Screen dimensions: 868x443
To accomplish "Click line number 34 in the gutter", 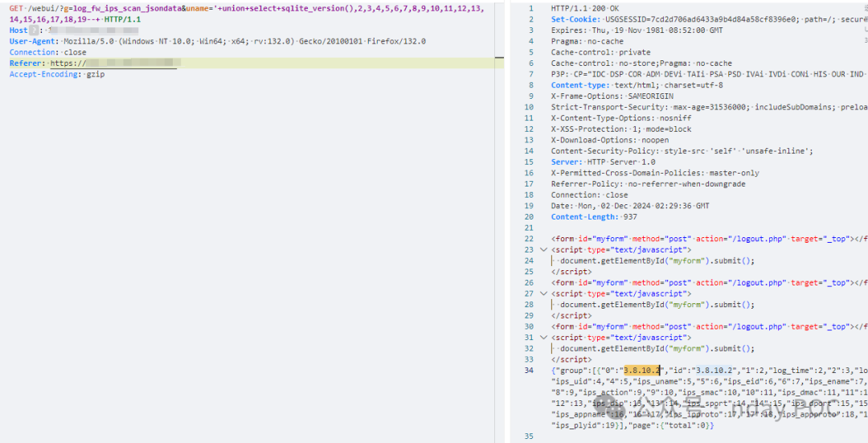I will tap(529, 370).
